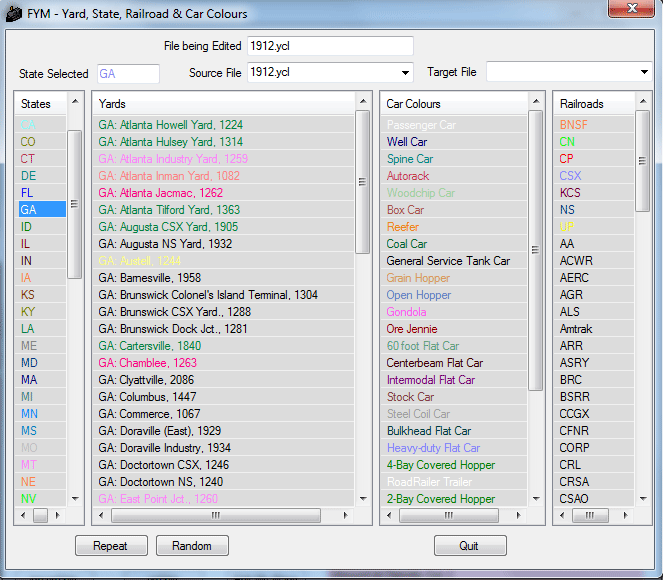Click the Yards column header
Image resolution: width=663 pixels, height=580 pixels.
224,104
